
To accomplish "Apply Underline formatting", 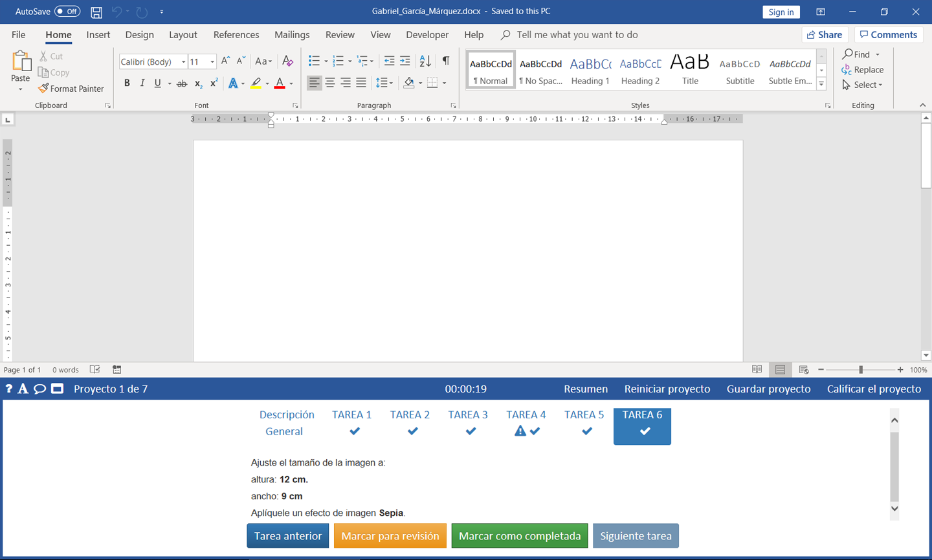I will (157, 83).
